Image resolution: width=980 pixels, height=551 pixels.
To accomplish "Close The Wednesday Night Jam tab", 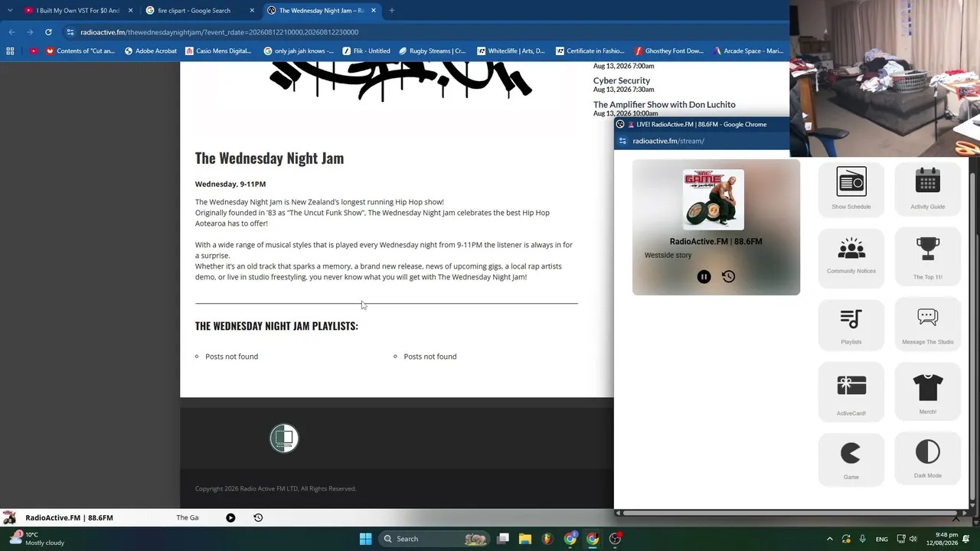I will click(374, 11).
